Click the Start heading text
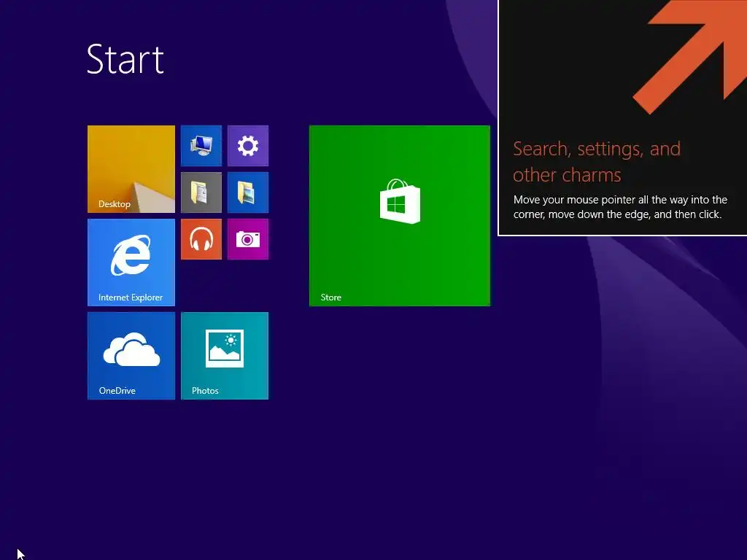 125,59
